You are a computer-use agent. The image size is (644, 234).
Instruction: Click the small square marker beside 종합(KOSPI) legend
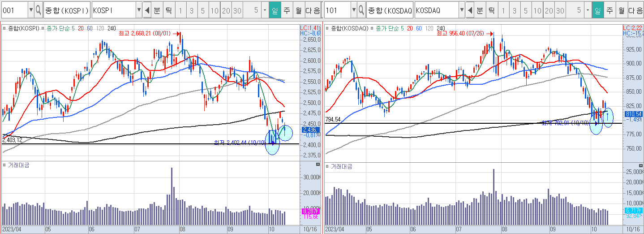[x=4, y=28]
